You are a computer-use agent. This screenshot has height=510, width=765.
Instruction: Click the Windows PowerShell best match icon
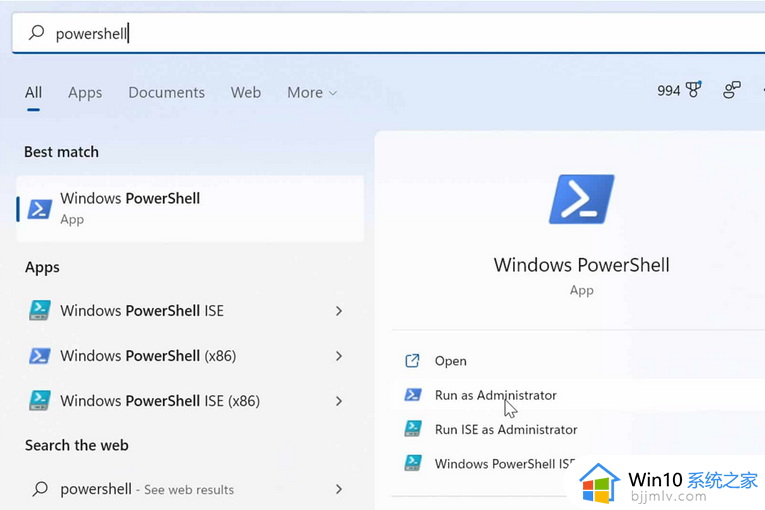click(40, 209)
